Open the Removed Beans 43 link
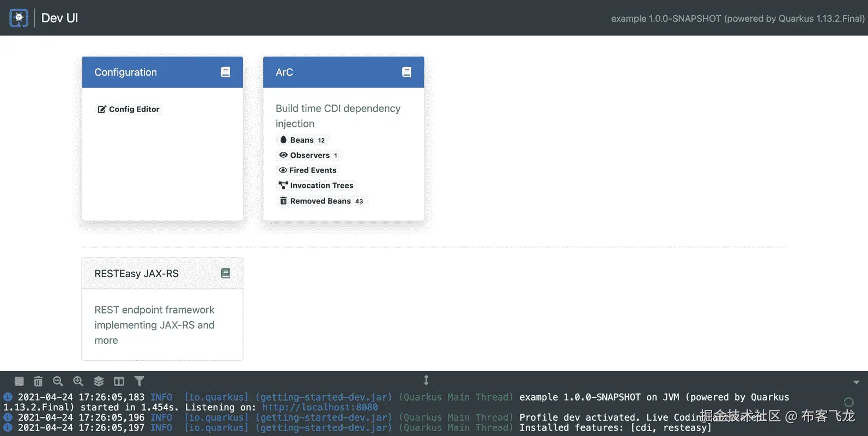Image resolution: width=868 pixels, height=436 pixels. click(321, 201)
